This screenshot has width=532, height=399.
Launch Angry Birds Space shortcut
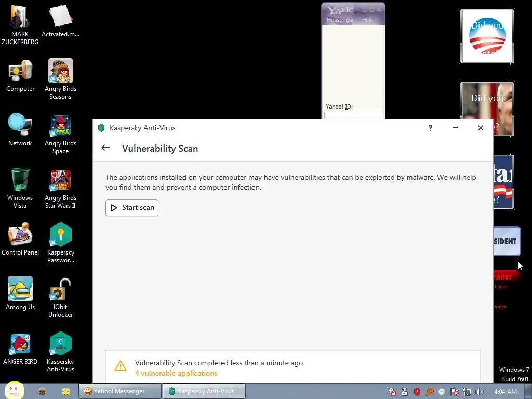tap(60, 135)
